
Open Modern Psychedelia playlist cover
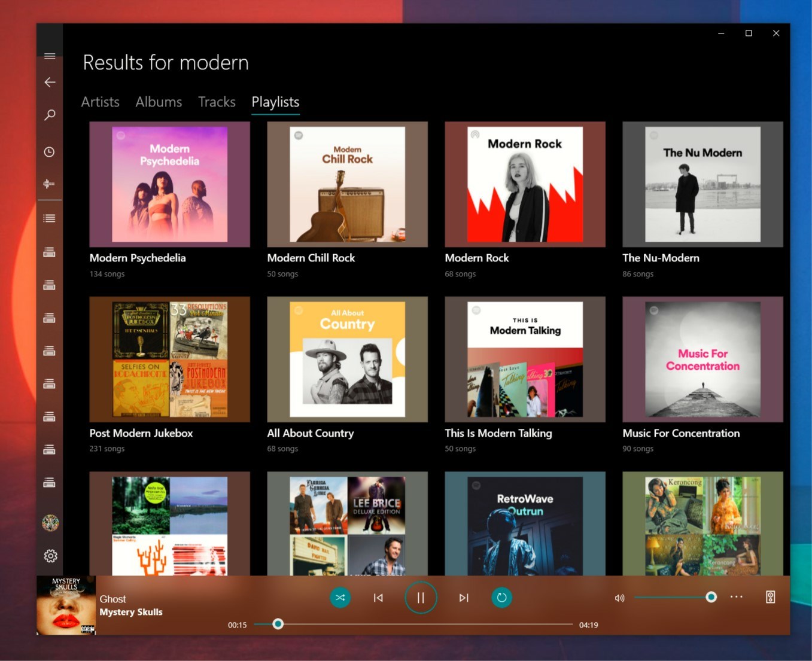click(x=170, y=184)
